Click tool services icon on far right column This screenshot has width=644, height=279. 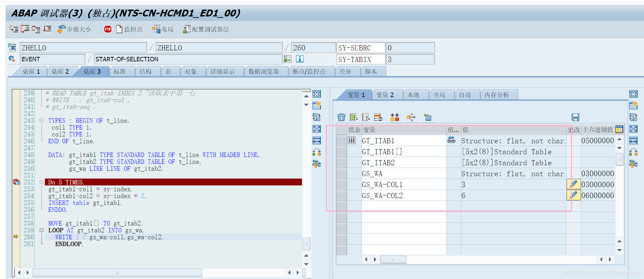tap(633, 164)
